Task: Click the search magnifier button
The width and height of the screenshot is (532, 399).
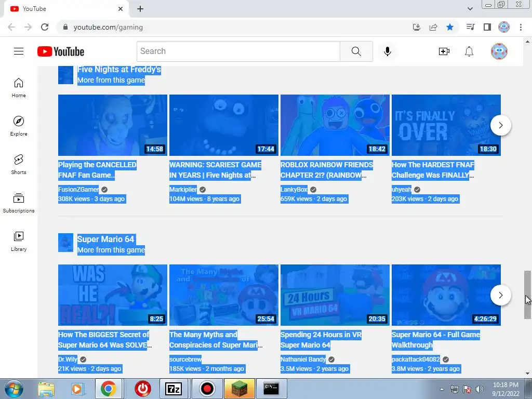Action: (356, 51)
